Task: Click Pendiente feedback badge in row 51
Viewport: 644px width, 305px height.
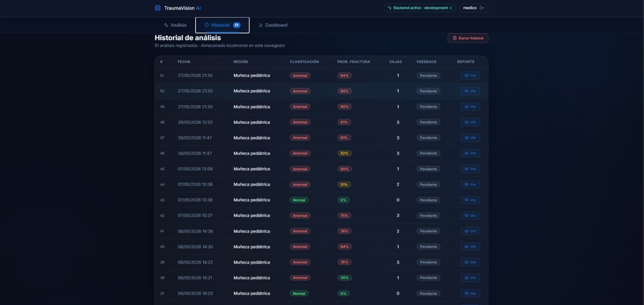Action: point(428,76)
